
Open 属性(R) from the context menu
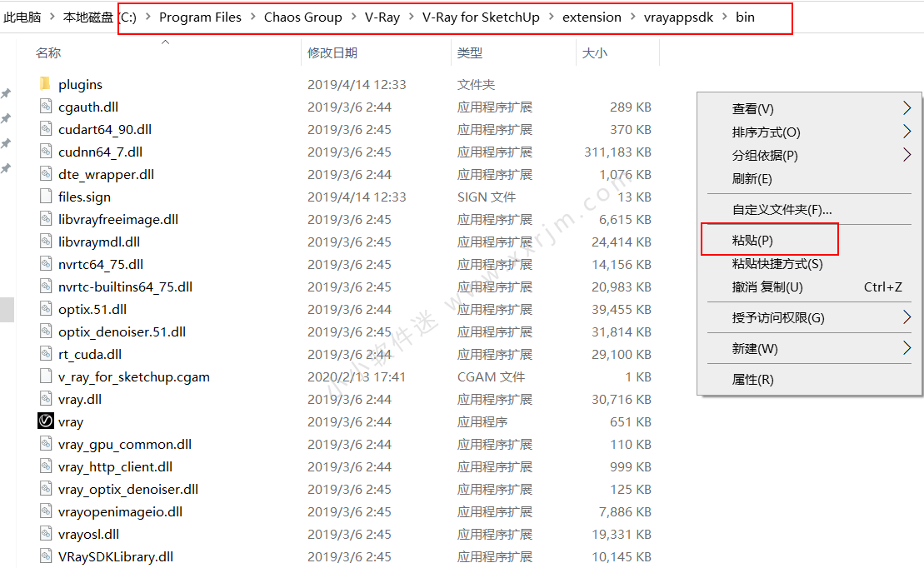[752, 379]
